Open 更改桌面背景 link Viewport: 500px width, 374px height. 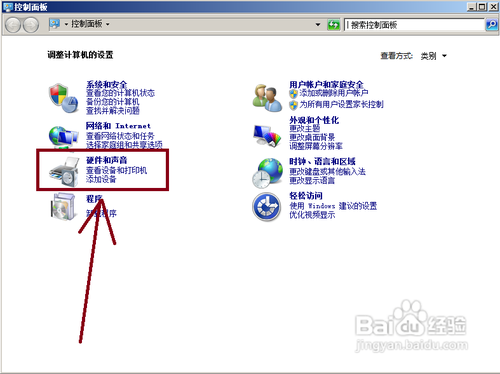(312, 137)
